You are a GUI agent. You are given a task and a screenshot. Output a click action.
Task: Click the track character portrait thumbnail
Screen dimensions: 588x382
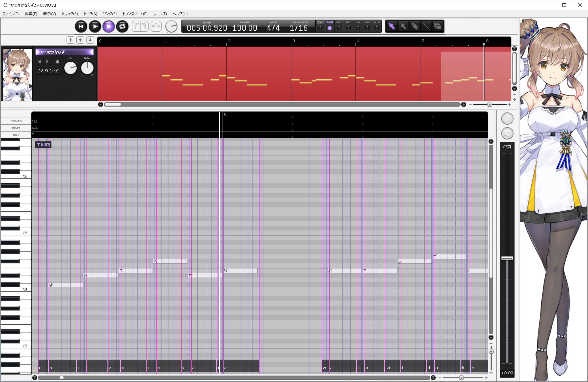coord(17,75)
